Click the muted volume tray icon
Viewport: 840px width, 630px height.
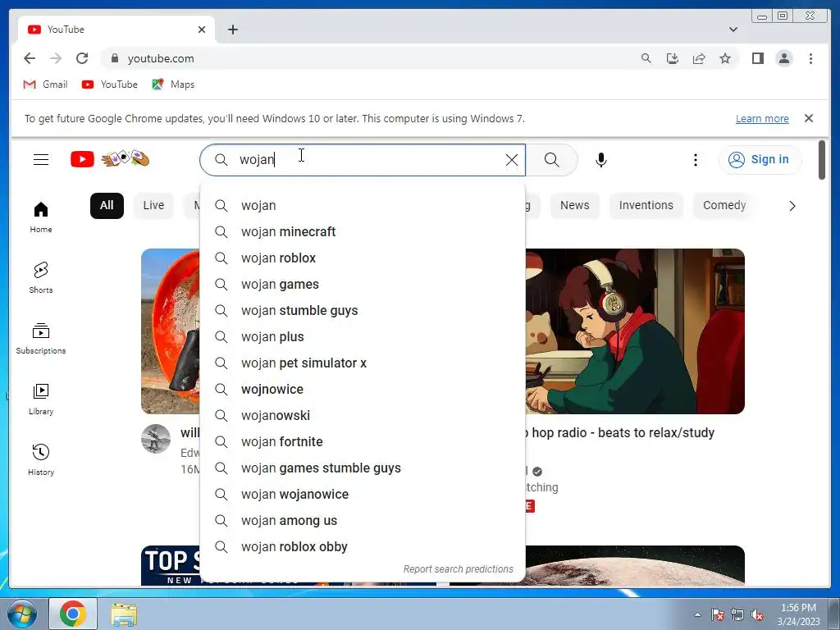tap(757, 615)
